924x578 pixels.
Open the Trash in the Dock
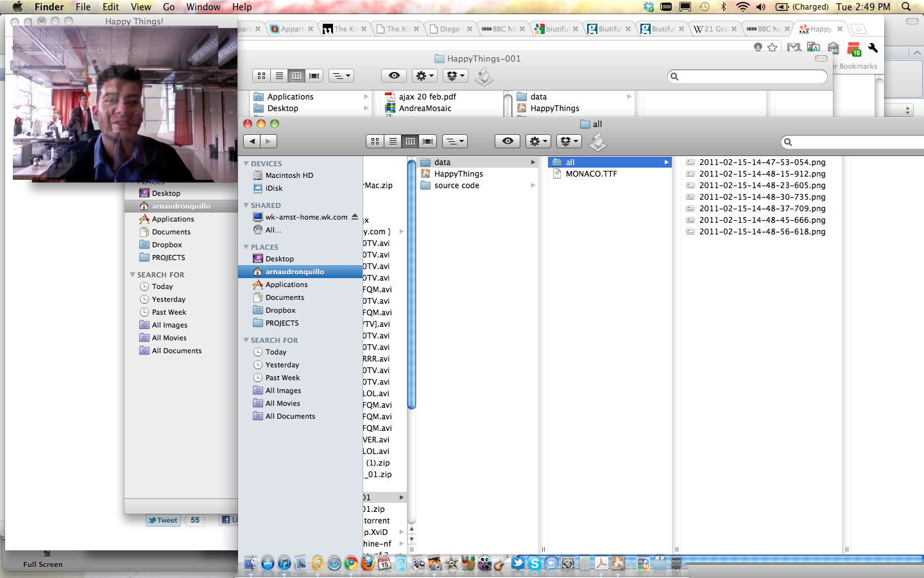coord(676,563)
